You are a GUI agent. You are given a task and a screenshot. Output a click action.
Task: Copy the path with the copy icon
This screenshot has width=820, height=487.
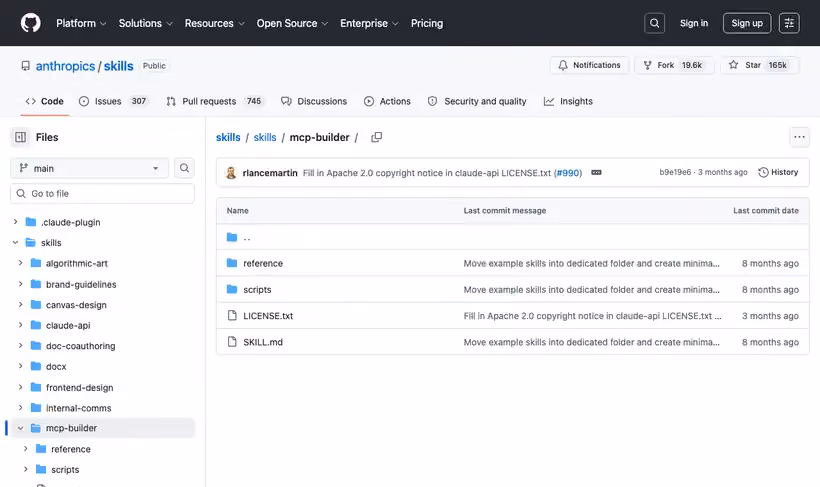[x=377, y=137]
